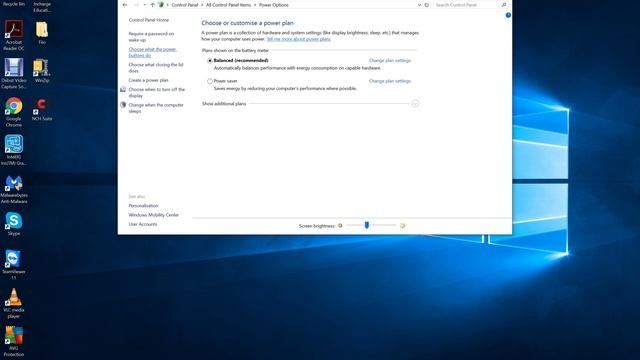The image size is (640, 360).
Task: Go back using the back arrow
Action: coord(125,5)
